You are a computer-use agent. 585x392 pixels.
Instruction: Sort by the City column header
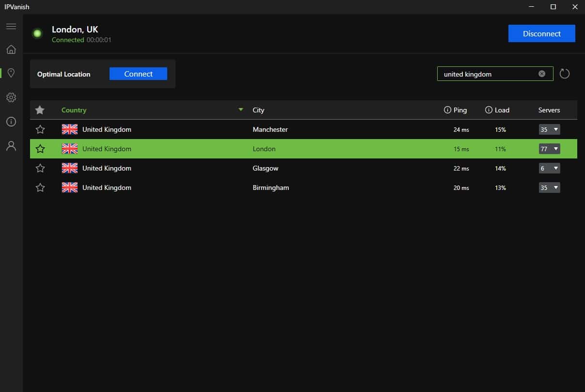(258, 110)
